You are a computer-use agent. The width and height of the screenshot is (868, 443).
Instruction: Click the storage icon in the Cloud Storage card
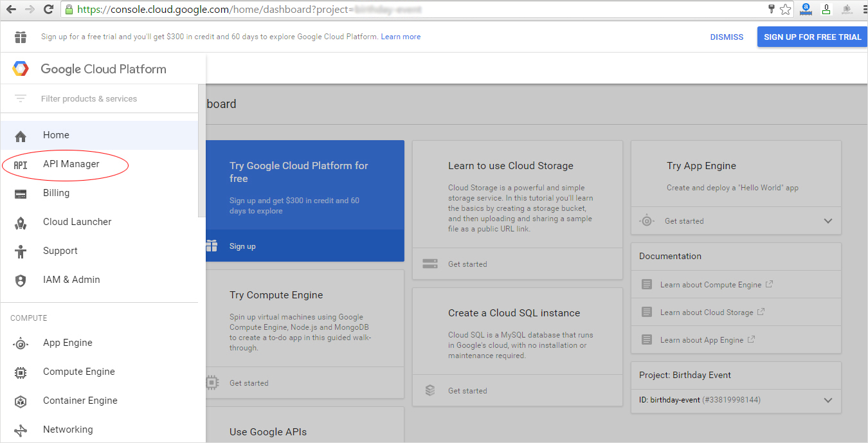click(x=430, y=264)
